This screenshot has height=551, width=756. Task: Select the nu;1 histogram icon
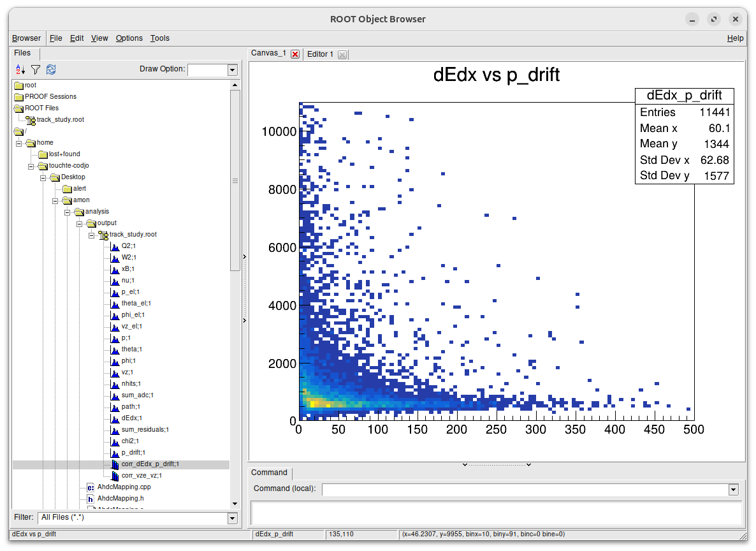tap(115, 281)
